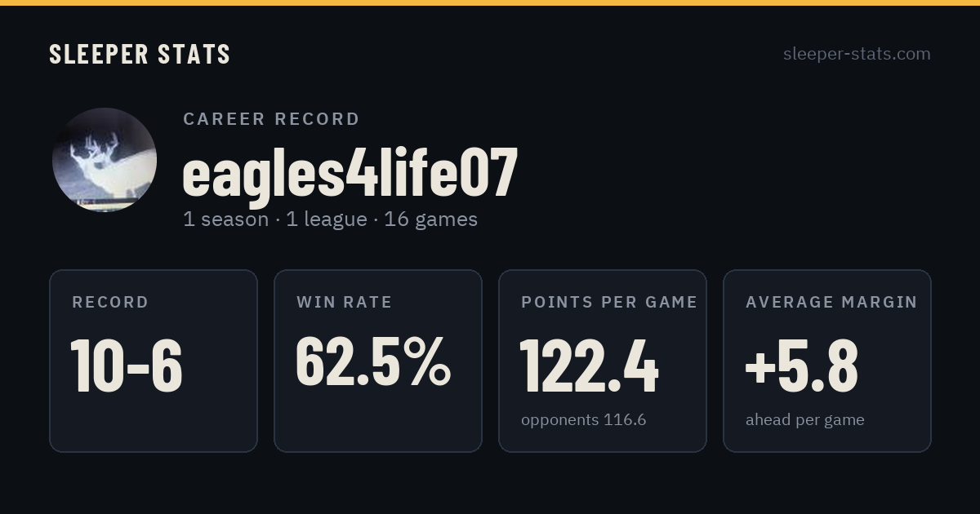The width and height of the screenshot is (980, 514).
Task: Select the eagles4life07 username heading
Action: tap(350, 173)
